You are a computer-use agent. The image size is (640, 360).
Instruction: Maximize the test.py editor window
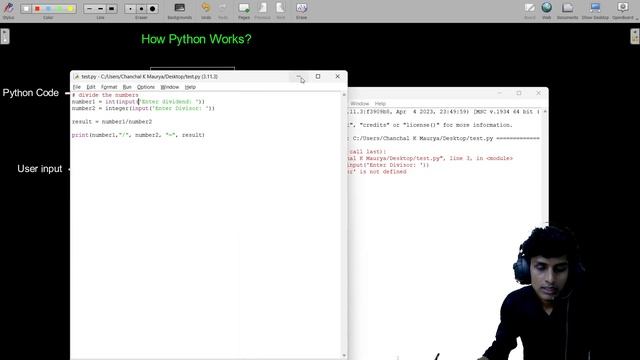(318, 76)
